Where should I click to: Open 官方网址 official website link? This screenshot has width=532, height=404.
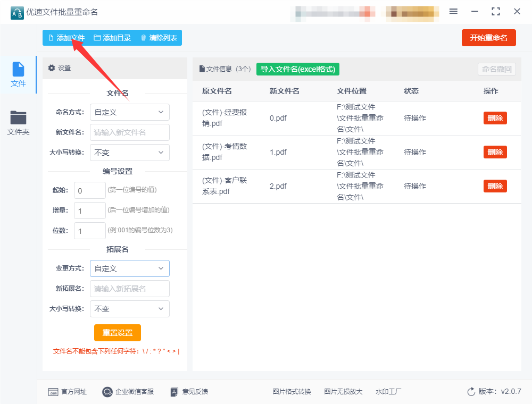[67, 392]
